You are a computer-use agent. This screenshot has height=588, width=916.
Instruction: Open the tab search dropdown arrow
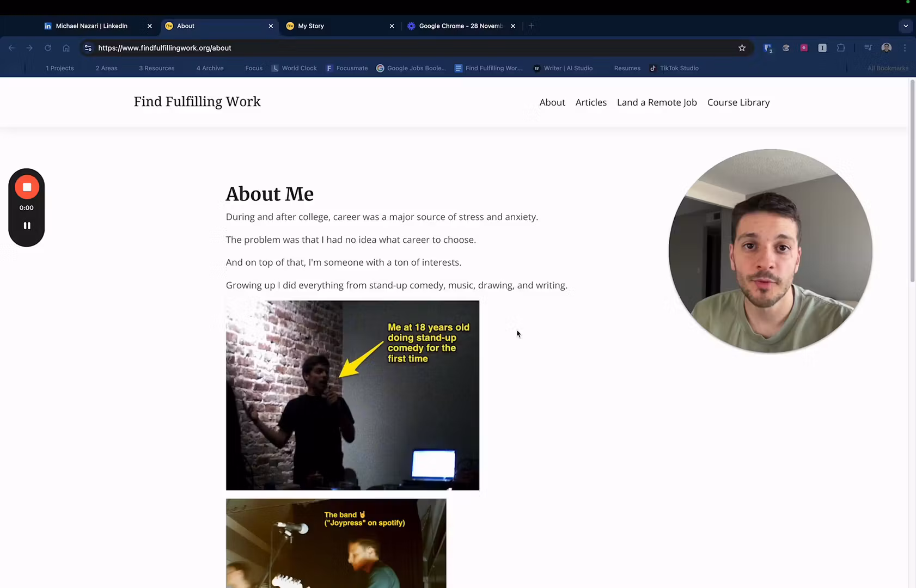tap(906, 26)
